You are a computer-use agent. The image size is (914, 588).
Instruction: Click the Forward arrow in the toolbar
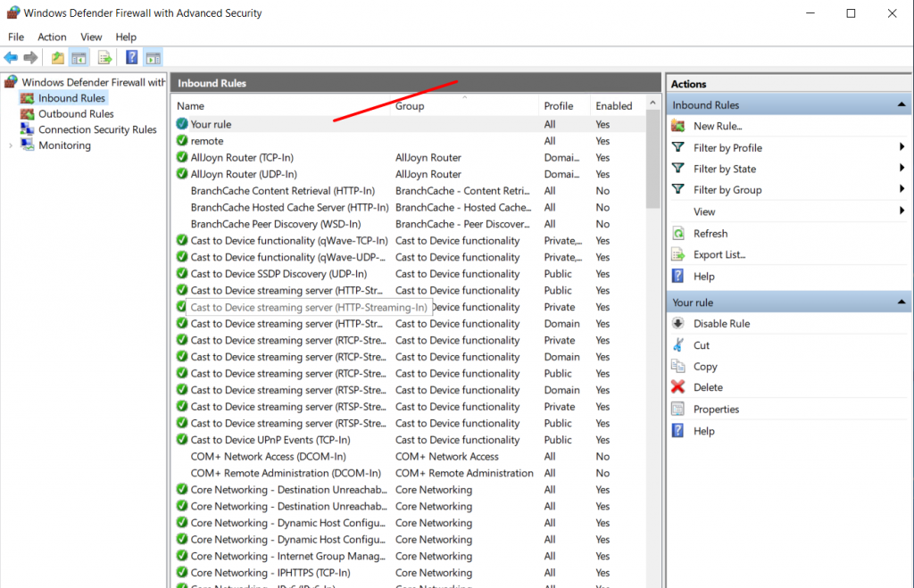pyautogui.click(x=31, y=58)
